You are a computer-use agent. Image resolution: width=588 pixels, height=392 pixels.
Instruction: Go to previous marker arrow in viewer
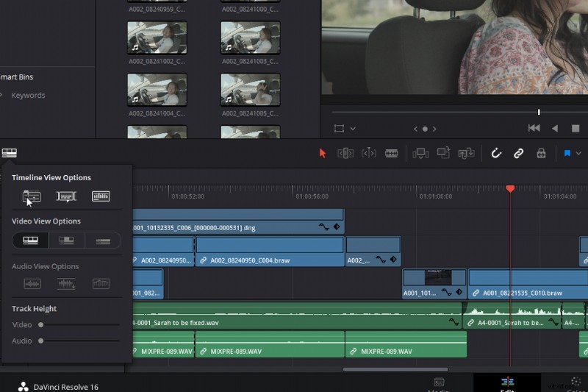click(415, 129)
